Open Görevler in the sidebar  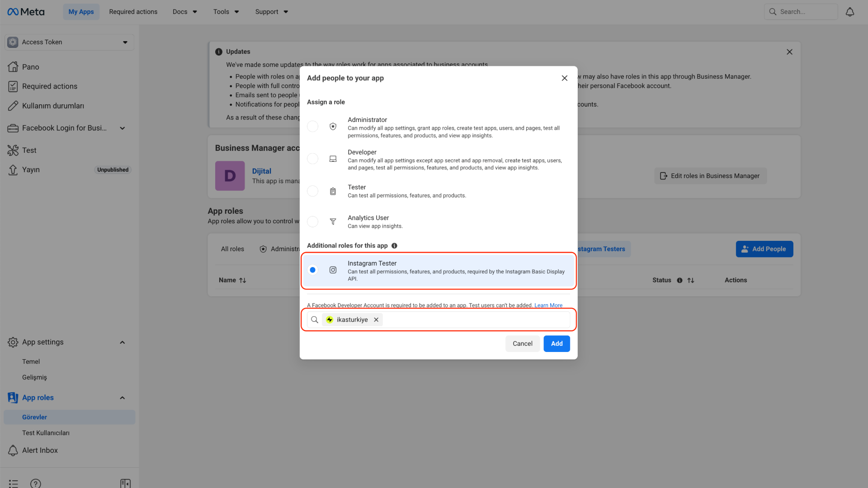click(x=69, y=417)
